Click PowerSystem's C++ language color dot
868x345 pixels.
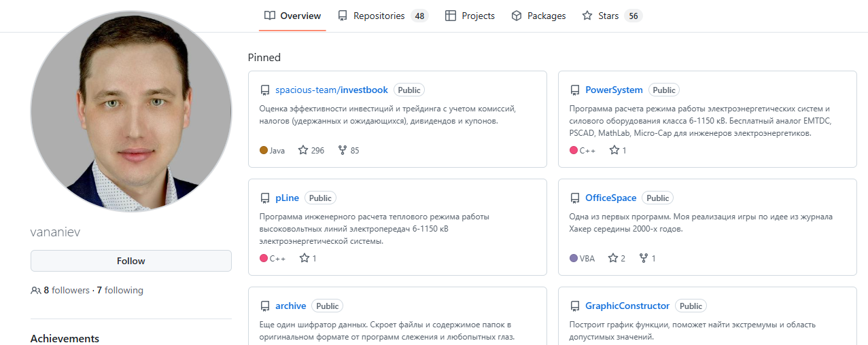coord(574,150)
